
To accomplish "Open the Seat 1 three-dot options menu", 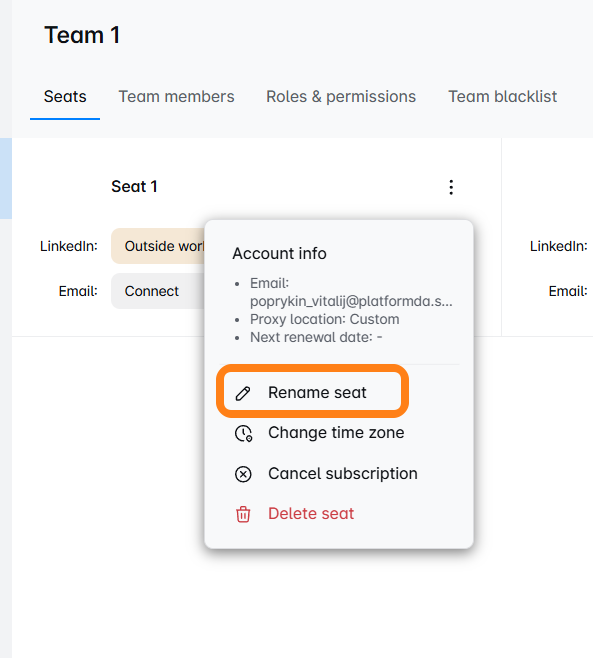I will click(x=451, y=187).
